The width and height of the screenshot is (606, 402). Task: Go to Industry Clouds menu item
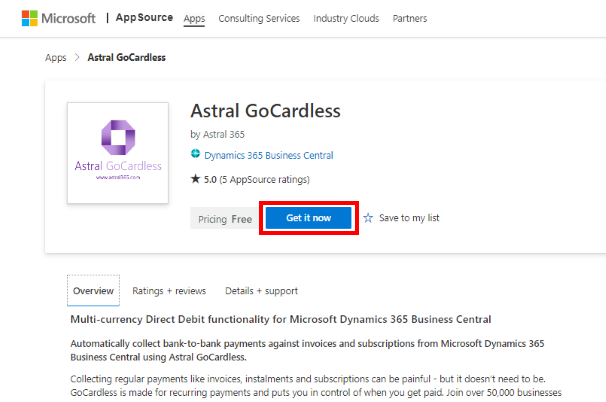coord(345,18)
